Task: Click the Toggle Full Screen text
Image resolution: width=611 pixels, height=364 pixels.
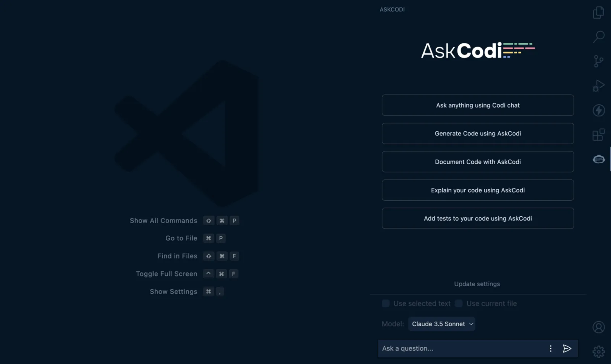Action: [166, 274]
